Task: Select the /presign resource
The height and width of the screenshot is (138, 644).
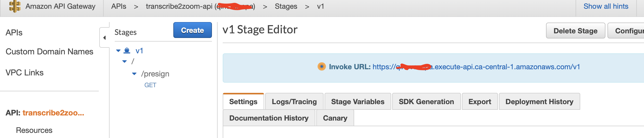Action: (x=155, y=74)
